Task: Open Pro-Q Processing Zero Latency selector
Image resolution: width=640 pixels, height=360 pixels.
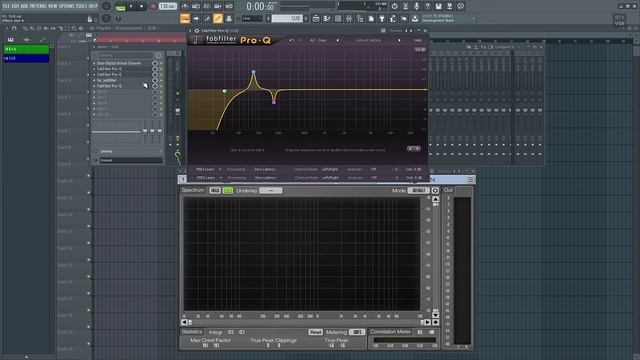Action: [x=265, y=169]
